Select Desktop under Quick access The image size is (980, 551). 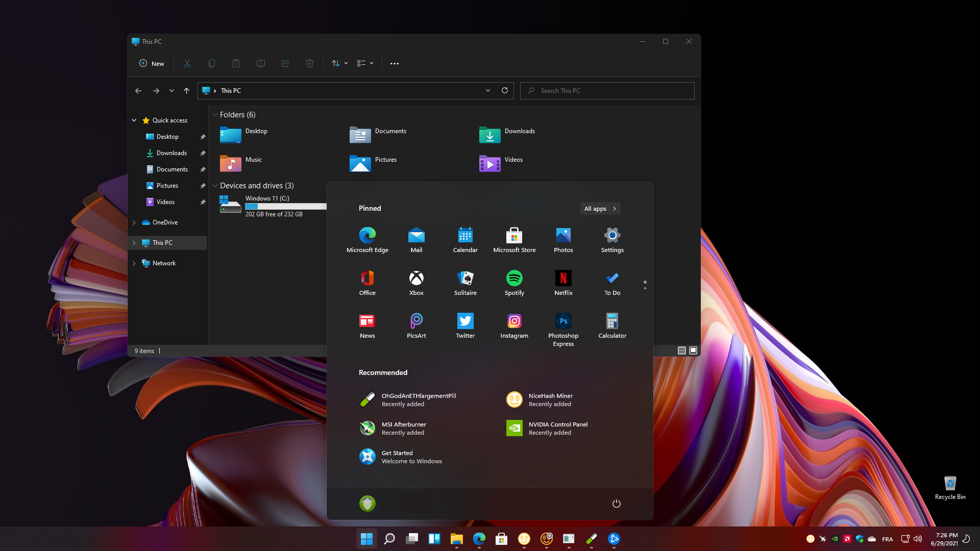pos(168,137)
